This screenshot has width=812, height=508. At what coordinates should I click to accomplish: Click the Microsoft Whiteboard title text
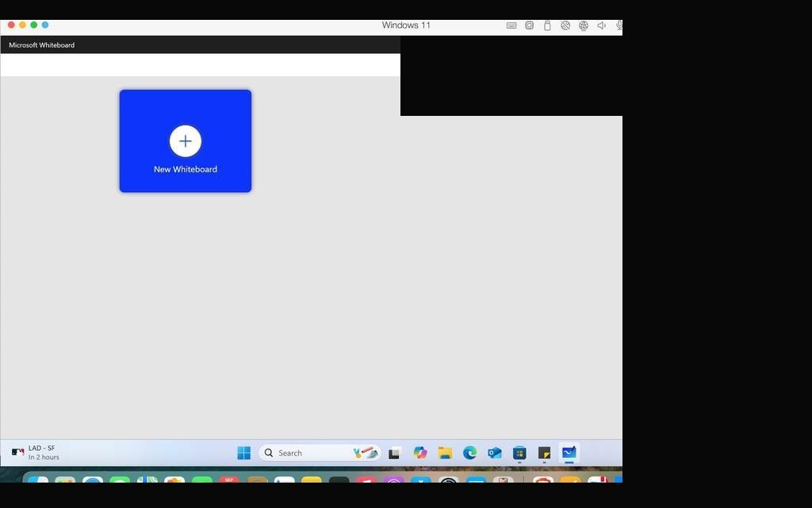[41, 45]
